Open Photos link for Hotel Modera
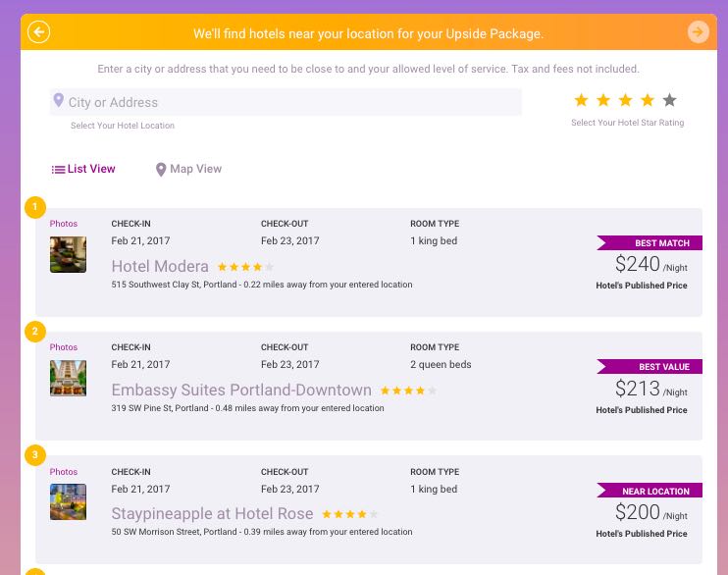This screenshot has width=728, height=575. 64,224
